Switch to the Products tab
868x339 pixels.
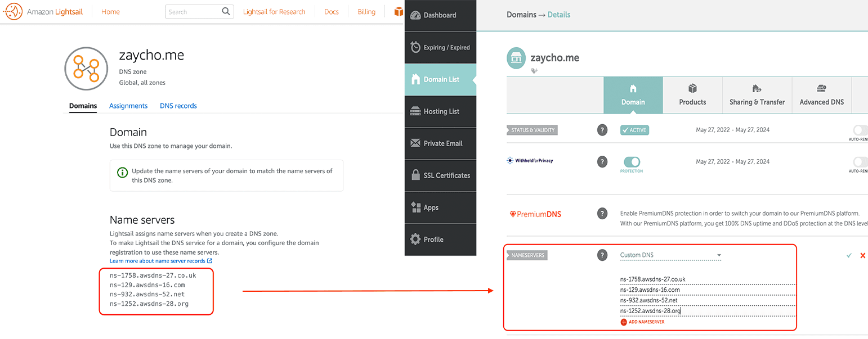(x=692, y=96)
